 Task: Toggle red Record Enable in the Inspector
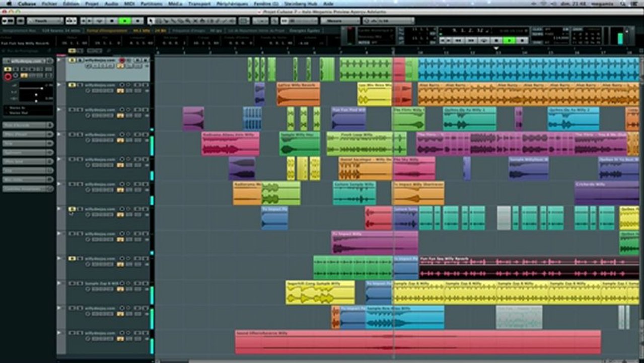(x=8, y=77)
